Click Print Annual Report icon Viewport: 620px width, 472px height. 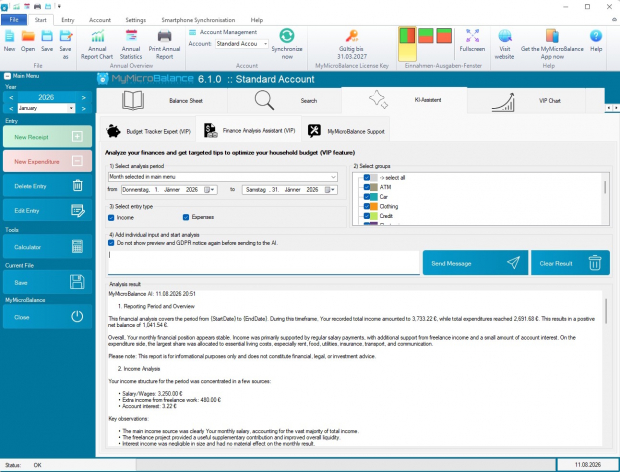pos(164,36)
